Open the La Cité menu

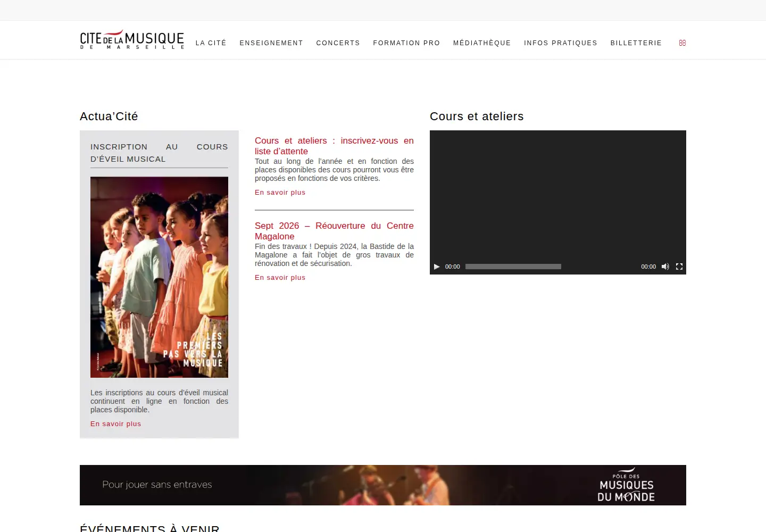(211, 43)
